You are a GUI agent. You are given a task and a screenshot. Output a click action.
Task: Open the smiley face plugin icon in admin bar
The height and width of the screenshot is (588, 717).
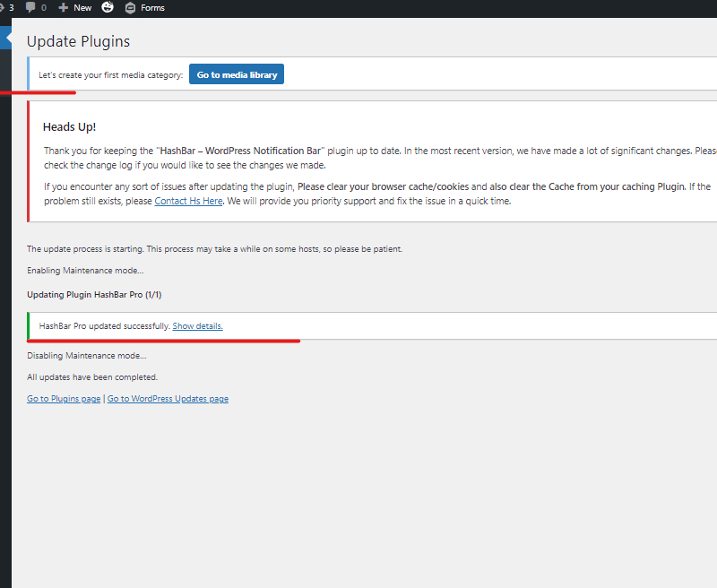click(108, 7)
